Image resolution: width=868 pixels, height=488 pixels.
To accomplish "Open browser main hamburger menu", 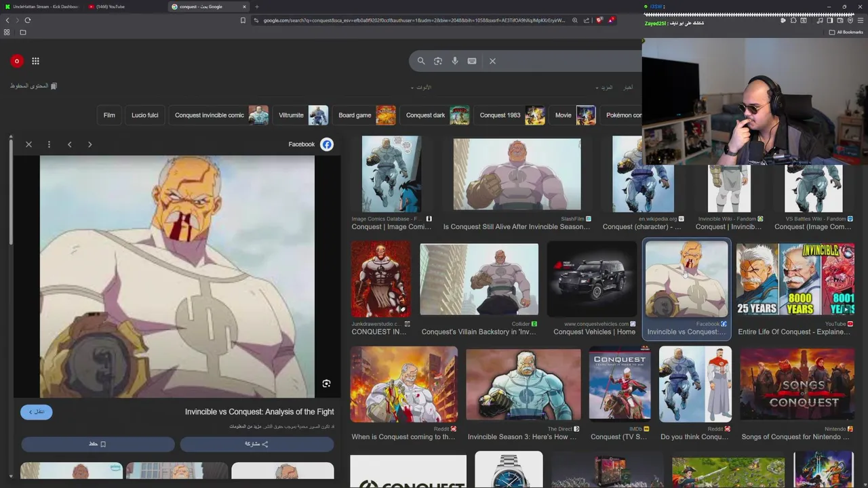I will pos(861,20).
